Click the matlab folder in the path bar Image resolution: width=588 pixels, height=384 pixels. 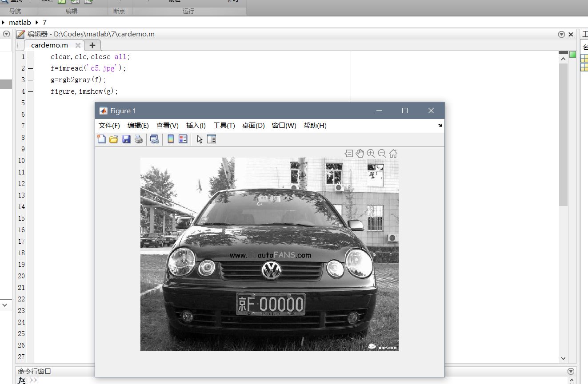[20, 22]
